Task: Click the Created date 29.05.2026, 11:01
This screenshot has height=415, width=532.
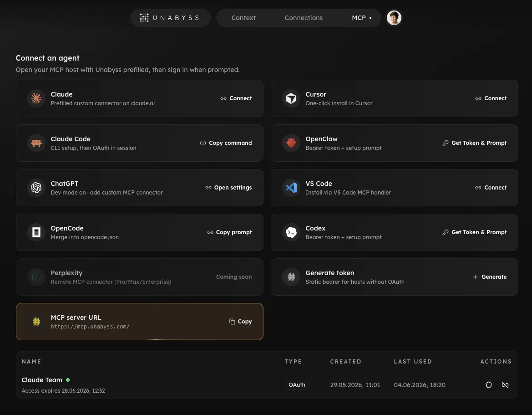Action: click(x=355, y=385)
